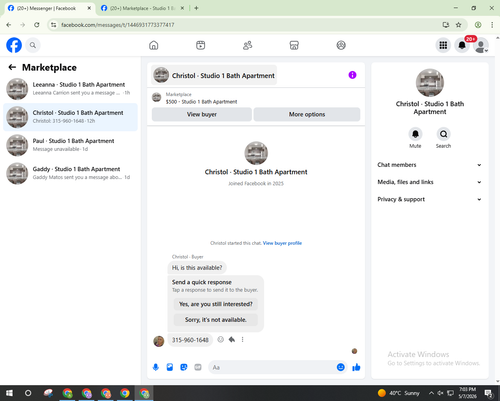Click the message input field

coord(273,367)
